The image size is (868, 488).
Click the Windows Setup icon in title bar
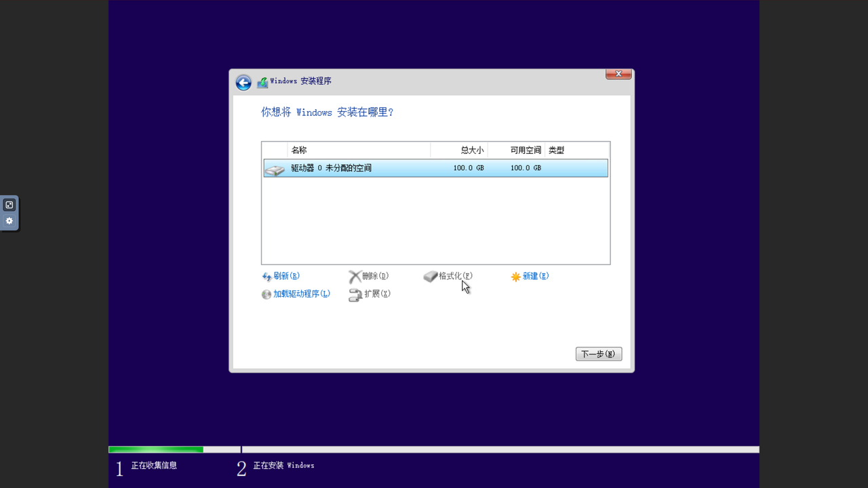262,83
